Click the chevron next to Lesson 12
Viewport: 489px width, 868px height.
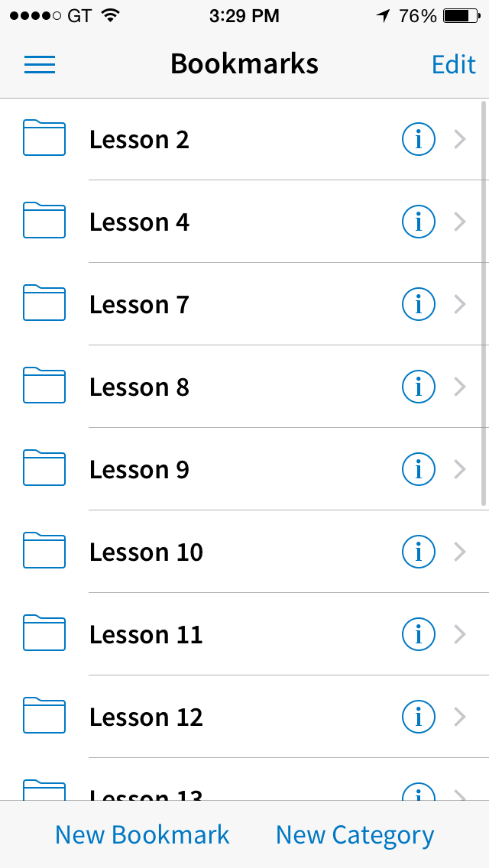(460, 717)
